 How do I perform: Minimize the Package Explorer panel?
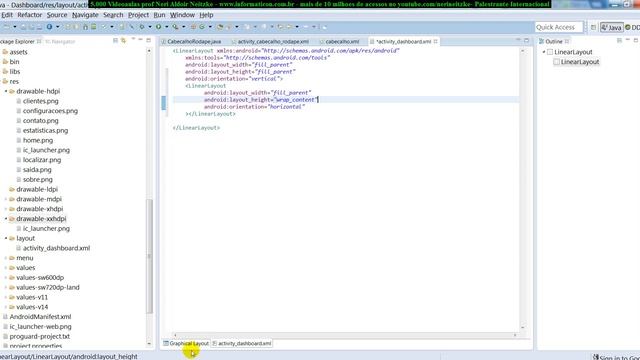tap(140, 40)
